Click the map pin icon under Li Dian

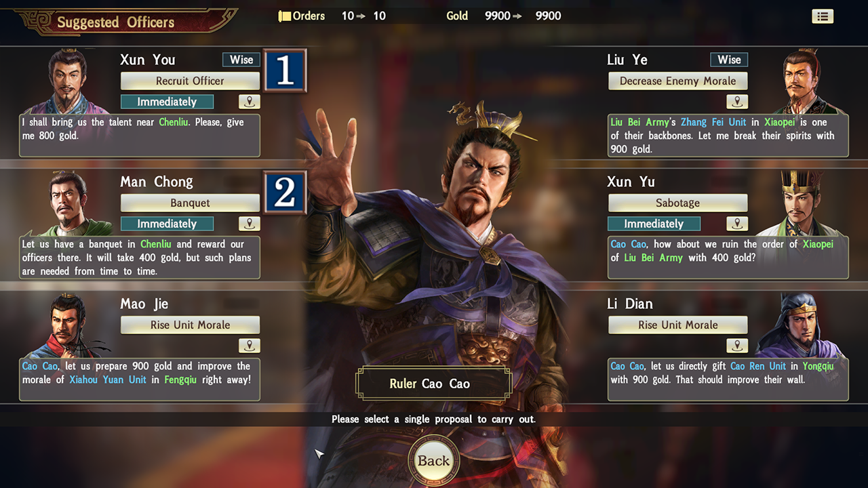click(x=736, y=346)
